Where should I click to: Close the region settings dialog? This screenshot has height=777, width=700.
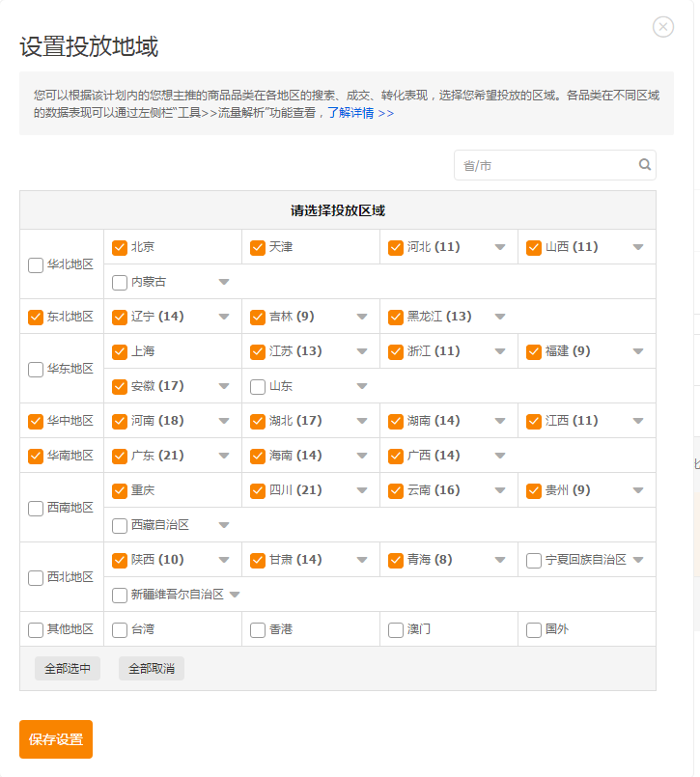pyautogui.click(x=662, y=27)
